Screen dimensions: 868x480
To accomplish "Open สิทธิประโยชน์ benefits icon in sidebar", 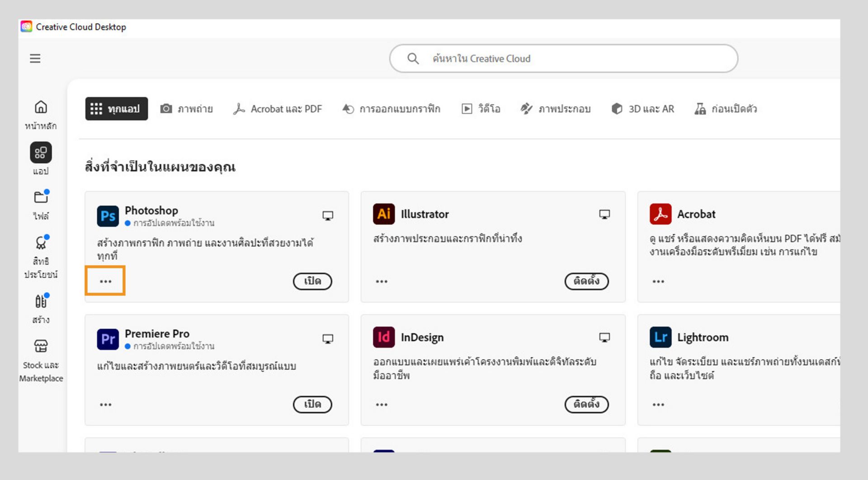I will [41, 243].
